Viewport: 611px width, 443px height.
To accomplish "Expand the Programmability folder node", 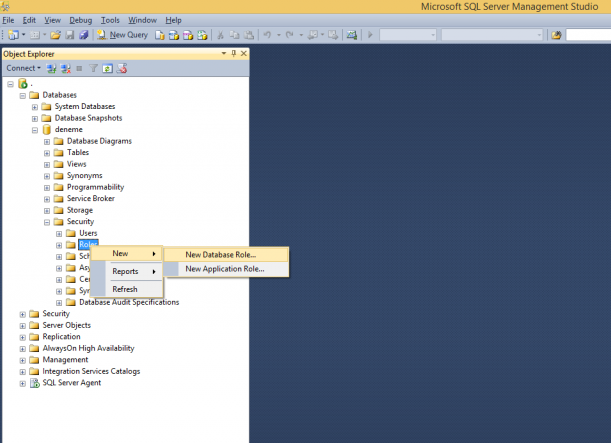I will [x=47, y=188].
